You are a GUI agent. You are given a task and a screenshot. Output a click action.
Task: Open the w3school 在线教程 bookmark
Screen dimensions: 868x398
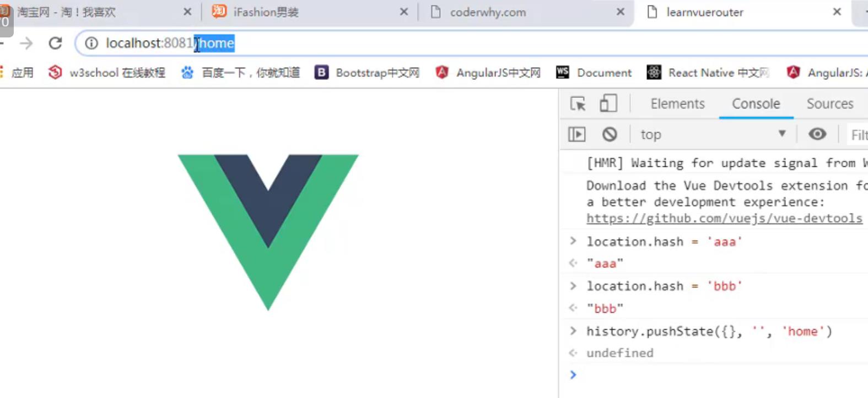(x=107, y=73)
